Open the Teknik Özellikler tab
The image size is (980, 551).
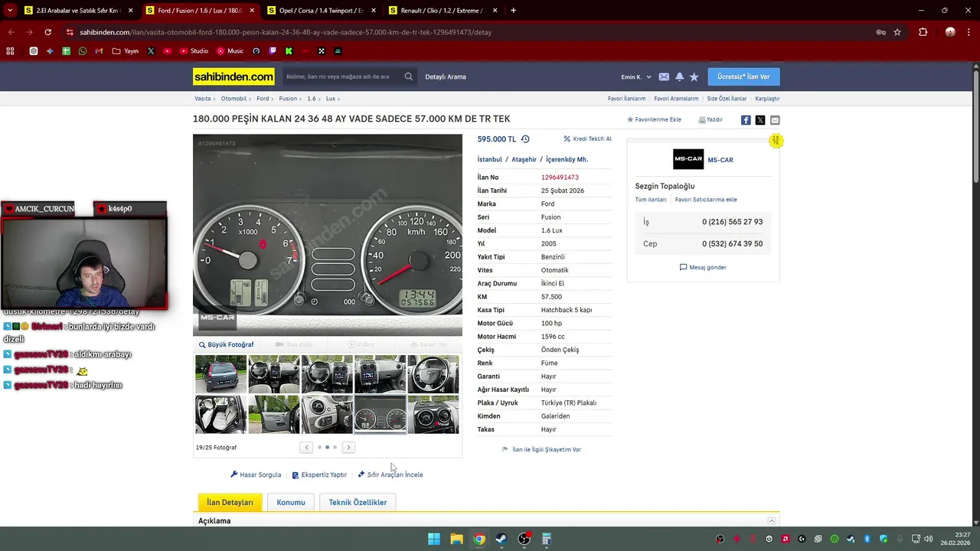tap(358, 502)
